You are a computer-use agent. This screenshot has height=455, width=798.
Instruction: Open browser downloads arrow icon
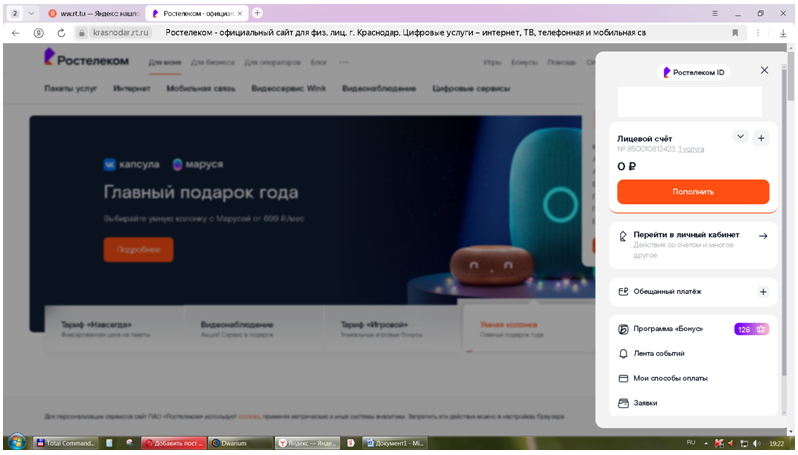(783, 33)
